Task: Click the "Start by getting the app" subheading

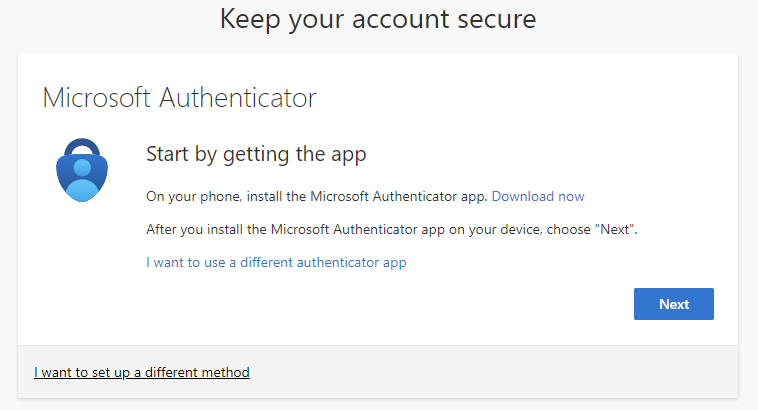Action: (x=256, y=154)
